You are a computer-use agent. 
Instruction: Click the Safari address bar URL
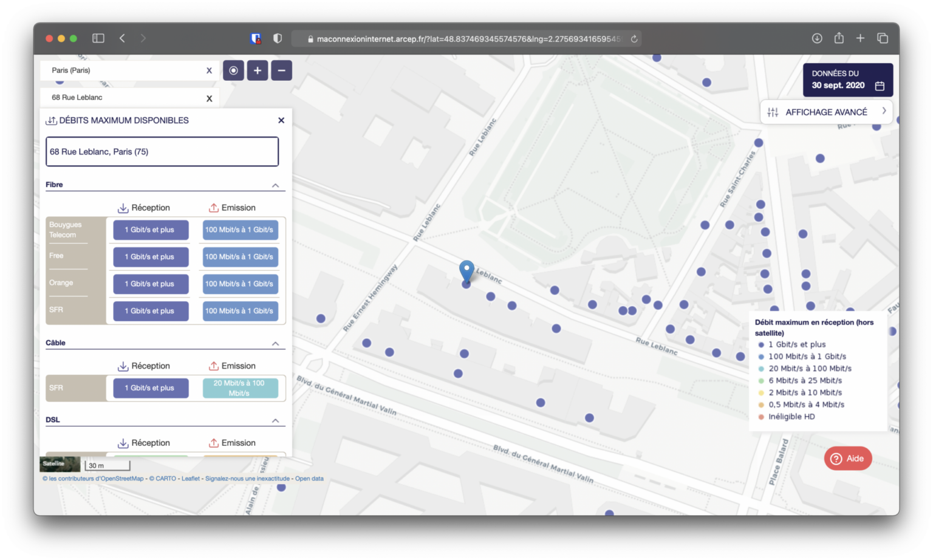pos(468,39)
